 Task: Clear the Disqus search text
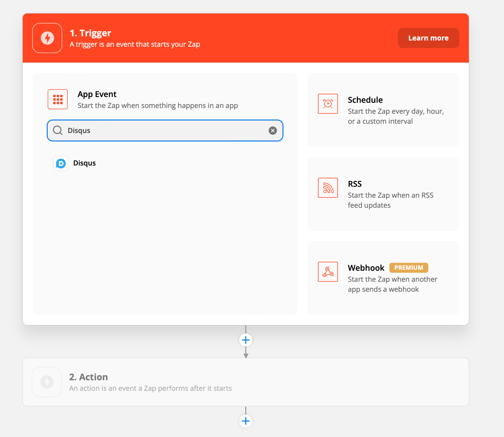(x=272, y=130)
